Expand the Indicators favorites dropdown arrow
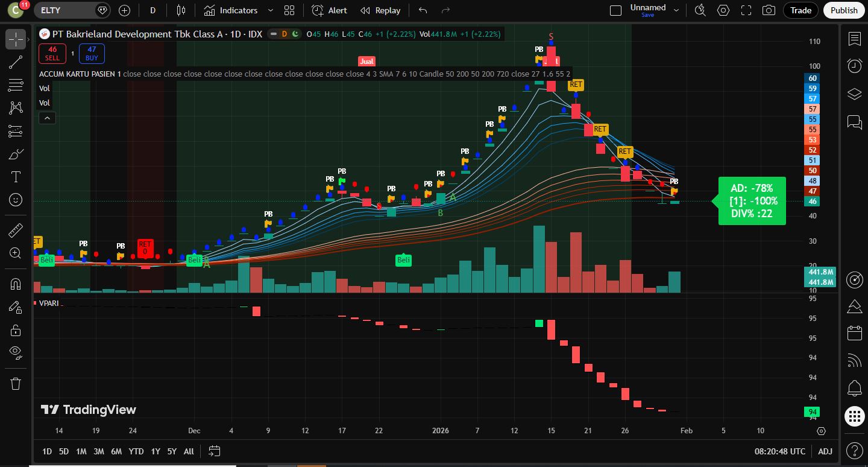Image resolution: width=868 pixels, height=467 pixels. 270,10
